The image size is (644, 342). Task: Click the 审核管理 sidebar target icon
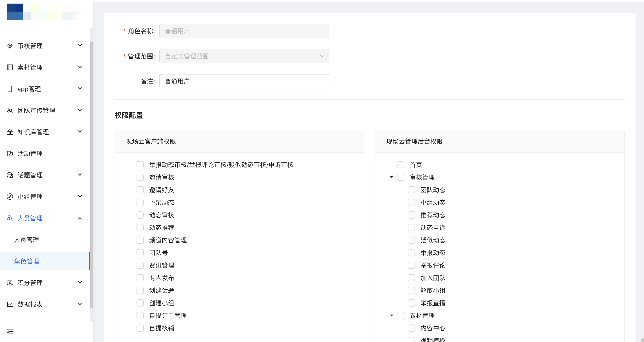[10, 46]
